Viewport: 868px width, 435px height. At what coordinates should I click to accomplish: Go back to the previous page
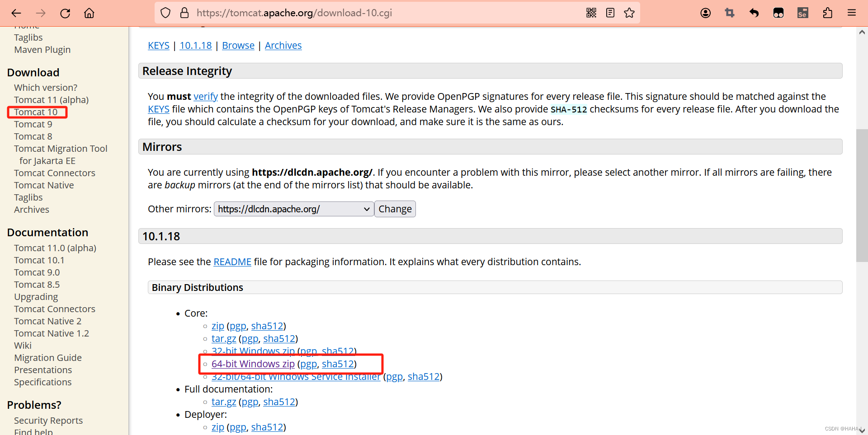coord(16,13)
